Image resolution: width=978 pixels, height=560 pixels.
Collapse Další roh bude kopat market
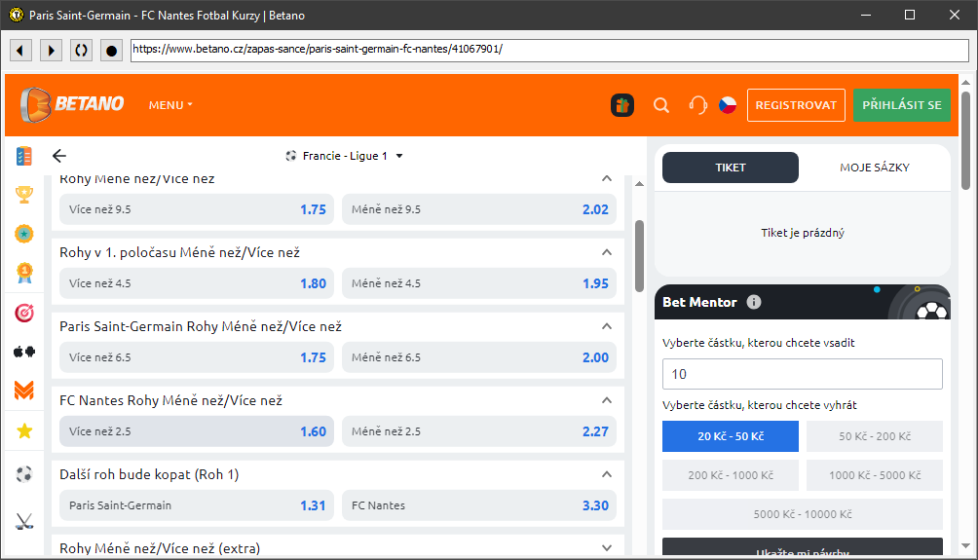[606, 474]
